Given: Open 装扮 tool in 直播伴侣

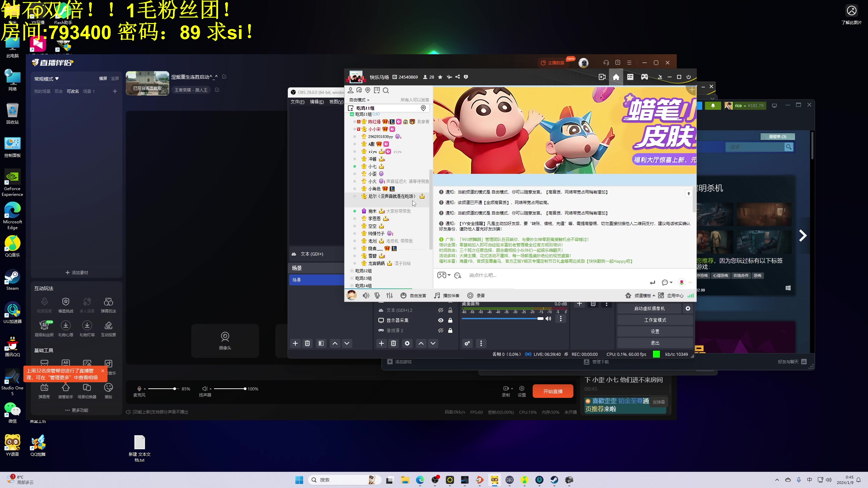Looking at the screenshot, I should coord(108,390).
